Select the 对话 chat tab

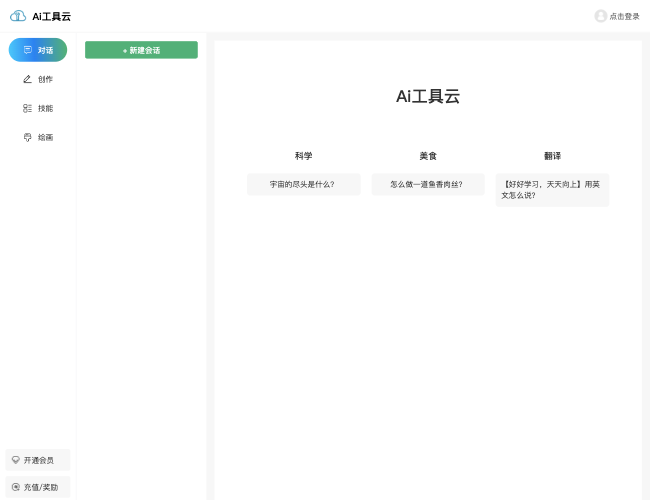(x=38, y=50)
